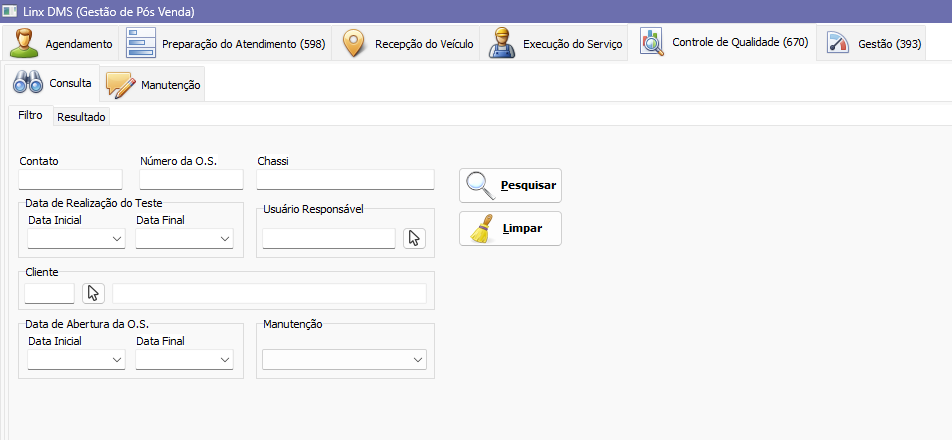Click the Cliente lookup pointer icon
952x440 pixels.
(94, 293)
